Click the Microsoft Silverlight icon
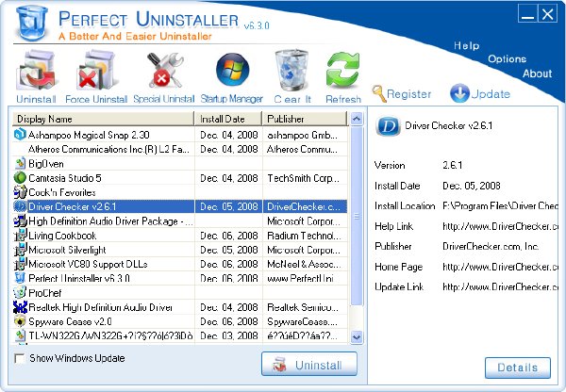Viewport: 566px width, 392px height. (20, 250)
